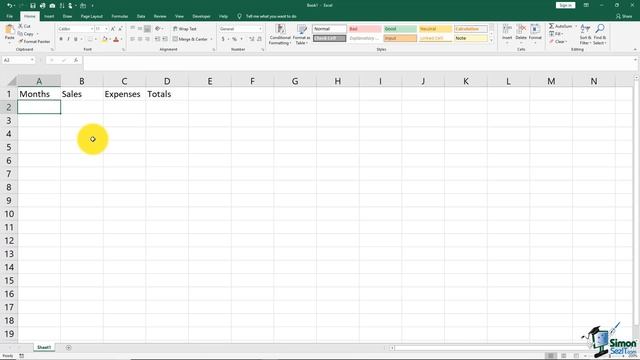
Task: Toggle Bold formatting
Action: pyautogui.click(x=61, y=39)
